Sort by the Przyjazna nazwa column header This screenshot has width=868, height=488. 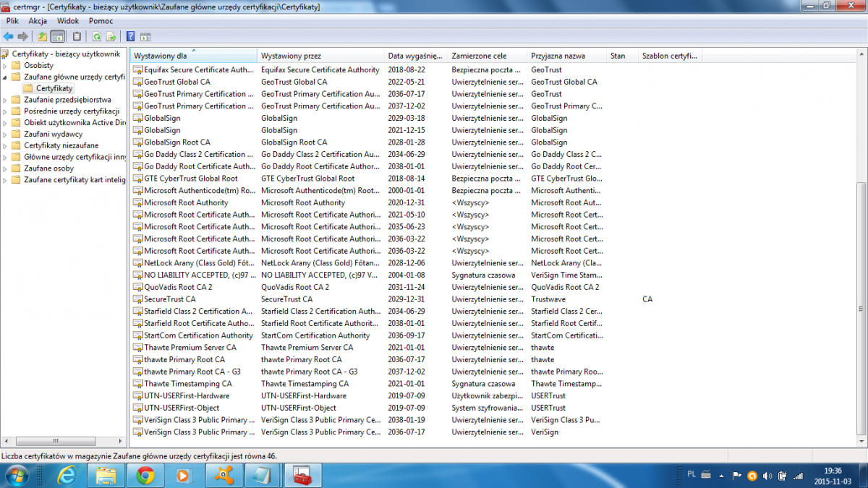tap(566, 56)
